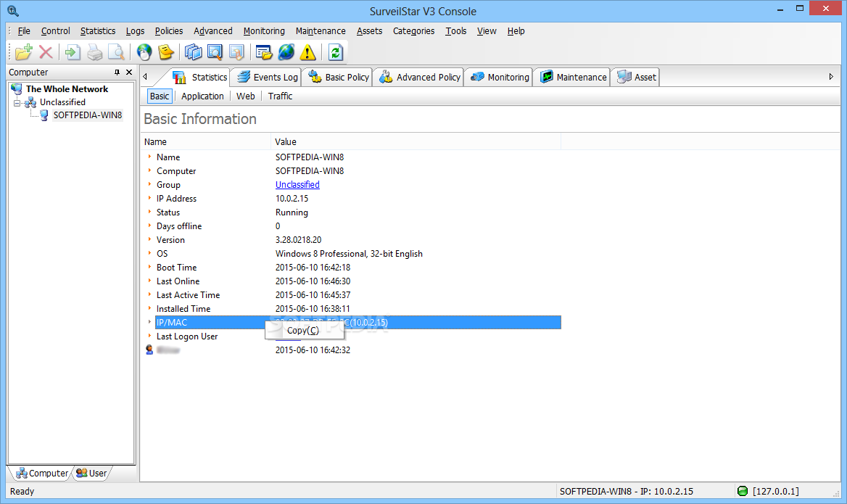Select the Web sub-tab

point(246,96)
